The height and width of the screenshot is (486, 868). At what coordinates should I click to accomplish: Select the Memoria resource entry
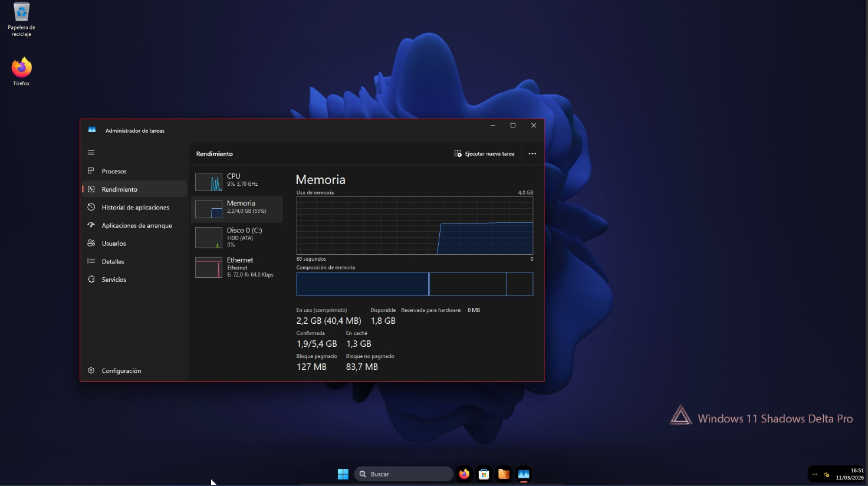[x=237, y=209]
